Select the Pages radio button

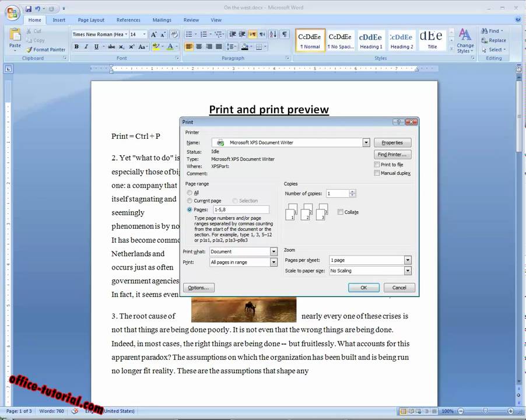tap(190, 209)
